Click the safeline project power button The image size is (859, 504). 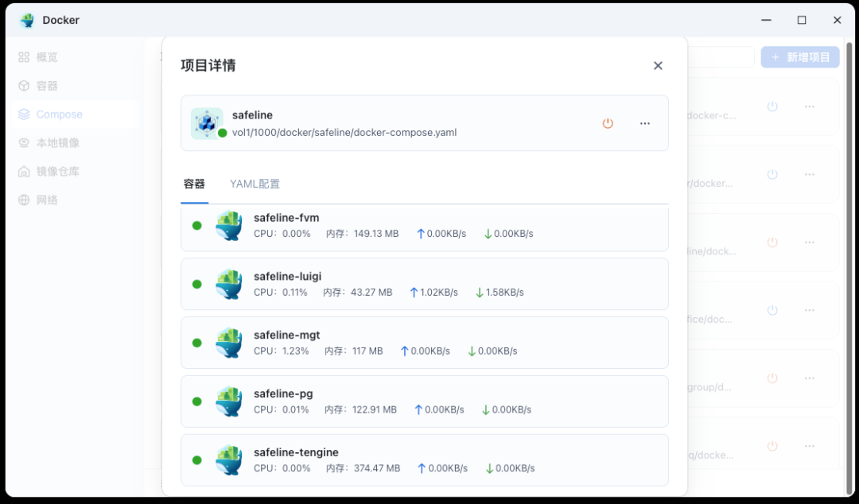tap(608, 123)
